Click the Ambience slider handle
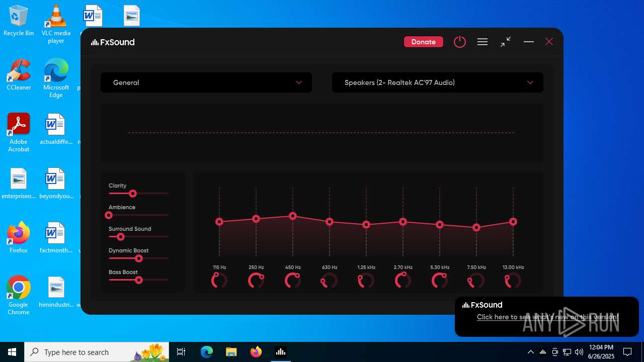This screenshot has height=362, width=644. [x=109, y=215]
